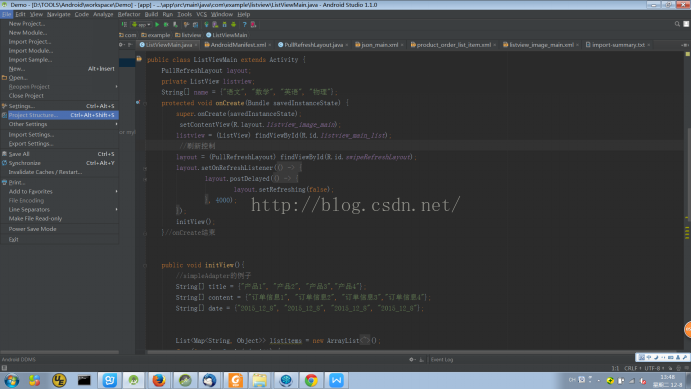The image size is (692, 389).
Task: Open the project panel gear dropdown
Action: [x=122, y=45]
